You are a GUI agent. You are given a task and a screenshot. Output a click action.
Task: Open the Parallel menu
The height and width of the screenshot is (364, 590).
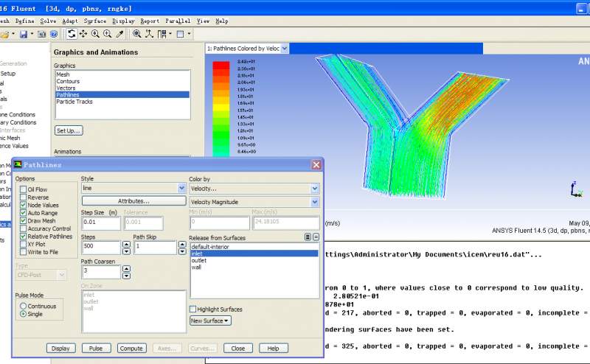point(178,21)
